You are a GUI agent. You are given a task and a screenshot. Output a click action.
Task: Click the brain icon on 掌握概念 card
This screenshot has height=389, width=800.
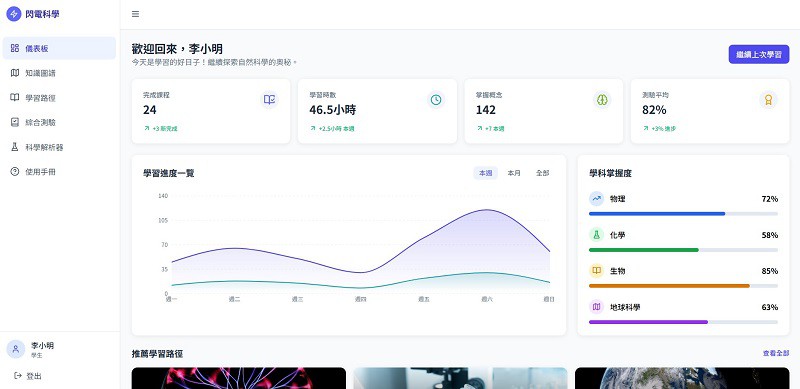[602, 100]
